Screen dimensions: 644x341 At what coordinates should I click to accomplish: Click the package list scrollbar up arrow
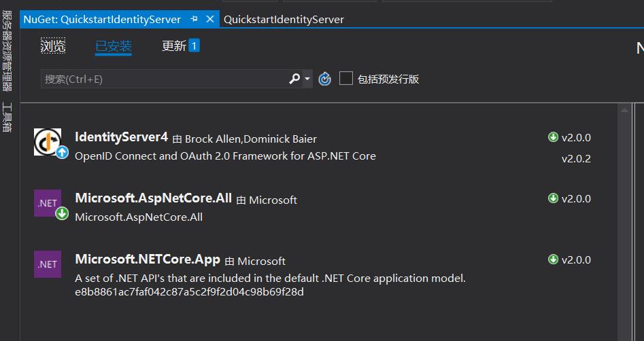pyautogui.click(x=624, y=110)
